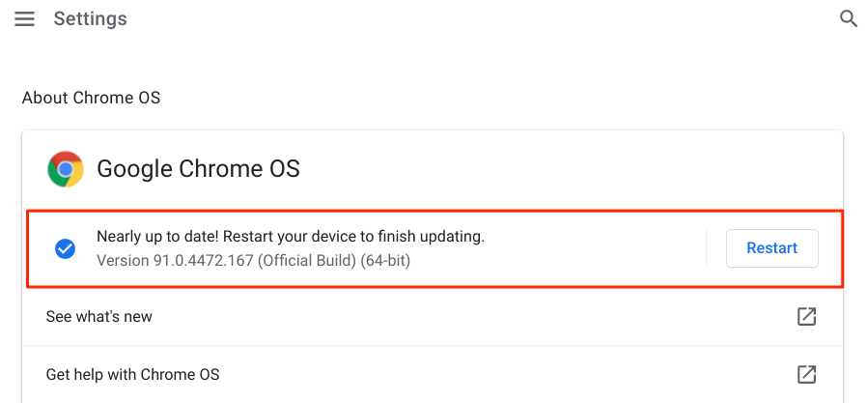The image size is (868, 403).
Task: Click the blue checkmark update status icon
Action: (66, 248)
